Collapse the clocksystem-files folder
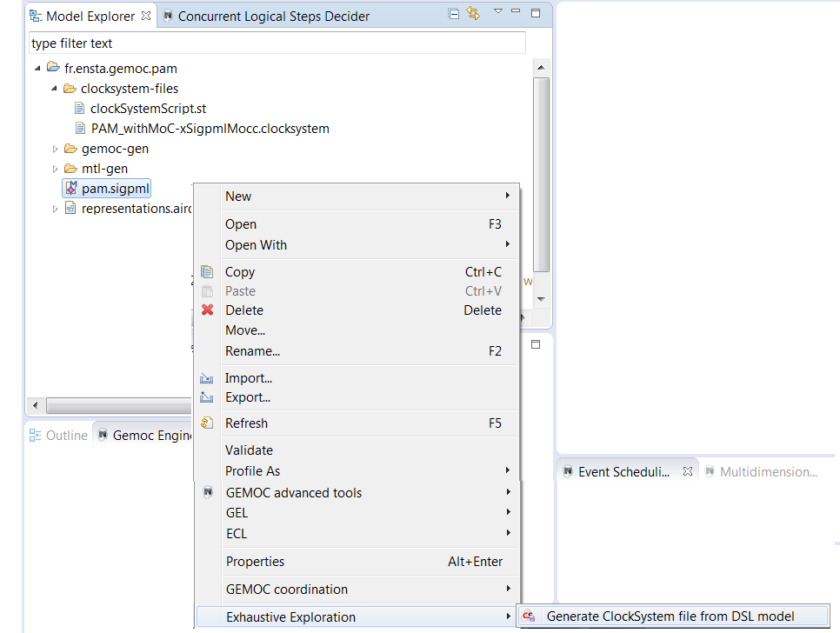 (x=54, y=89)
